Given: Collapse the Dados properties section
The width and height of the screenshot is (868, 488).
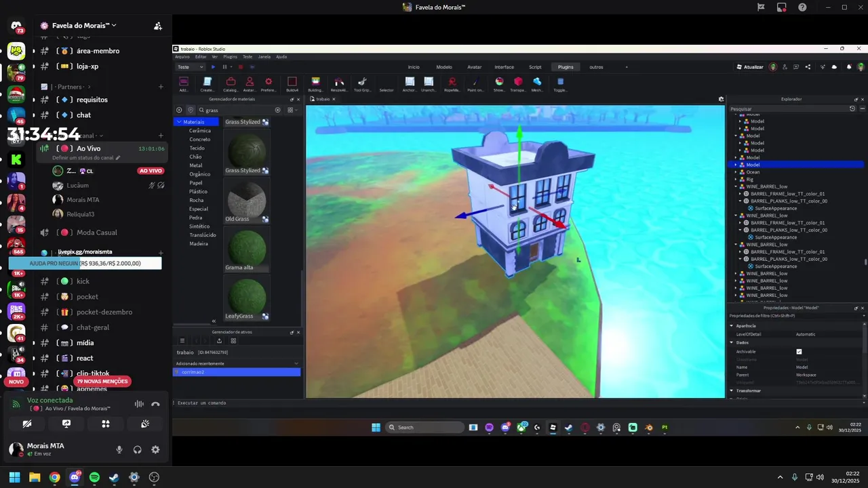Looking at the screenshot, I should (x=732, y=343).
